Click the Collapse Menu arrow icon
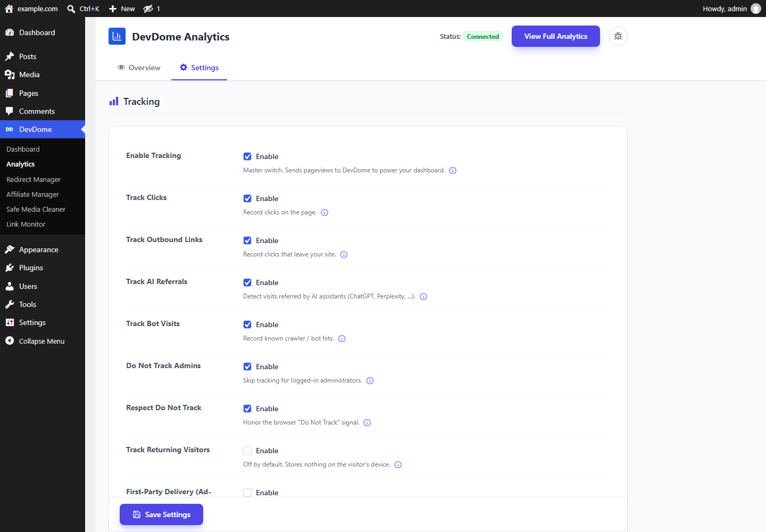Screen dimensions: 766x532 coord(10,341)
